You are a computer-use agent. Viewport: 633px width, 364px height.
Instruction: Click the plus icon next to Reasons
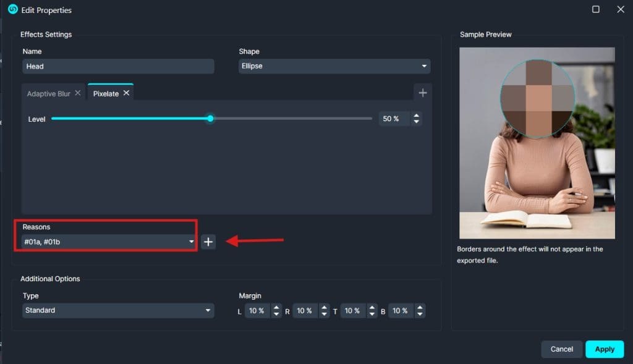[208, 242]
